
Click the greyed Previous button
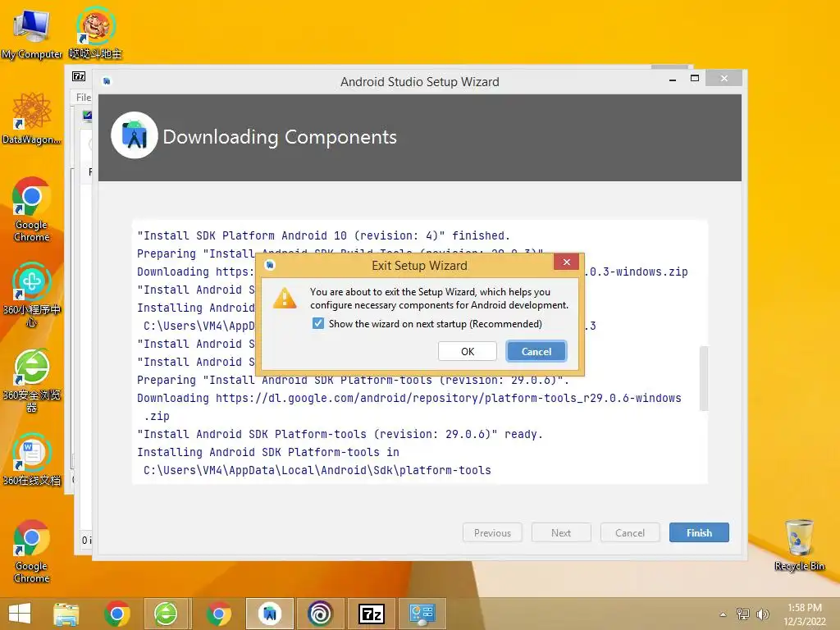point(492,532)
